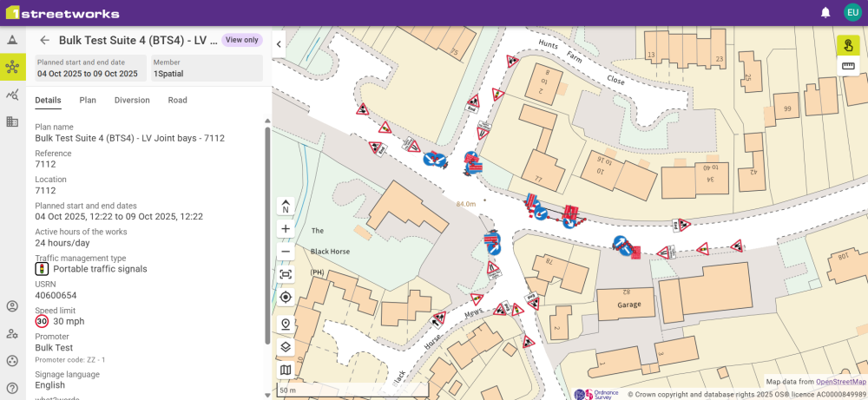
Task: Center map on my location
Action: pyautogui.click(x=286, y=297)
